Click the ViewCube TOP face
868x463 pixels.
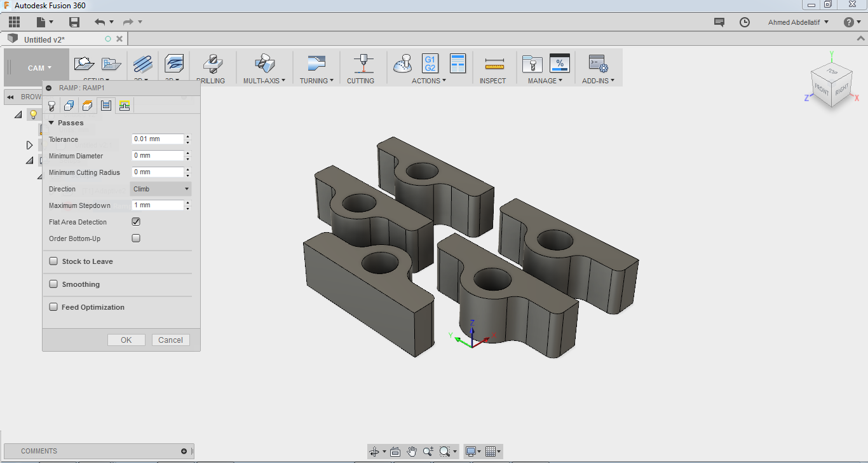pos(832,72)
